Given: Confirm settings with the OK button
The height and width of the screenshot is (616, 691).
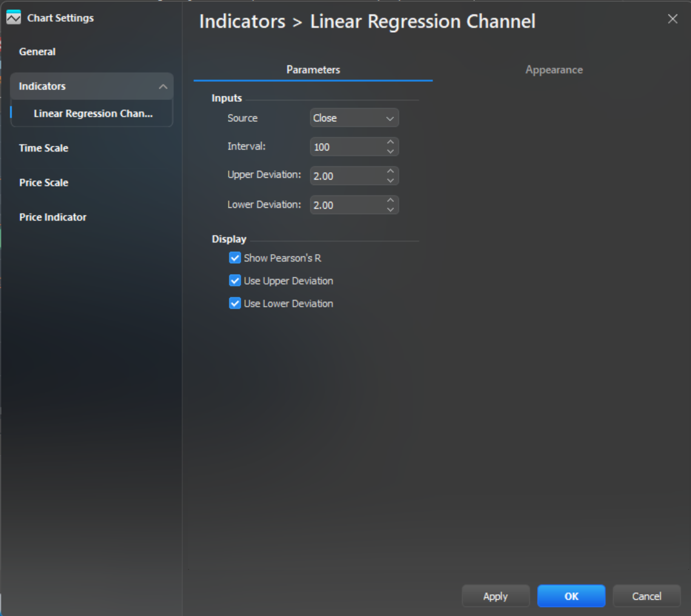Looking at the screenshot, I should pos(571,596).
